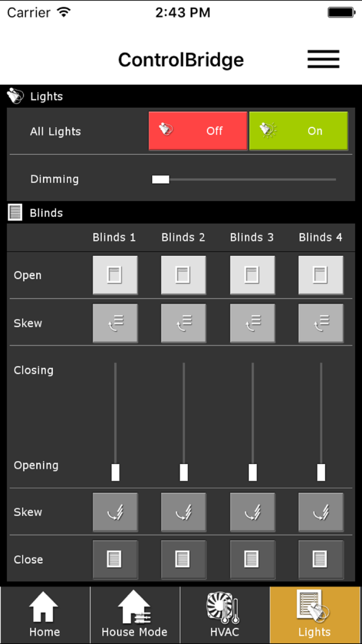Turn off all lights with the Off button
362x644 pixels.
[x=198, y=131]
